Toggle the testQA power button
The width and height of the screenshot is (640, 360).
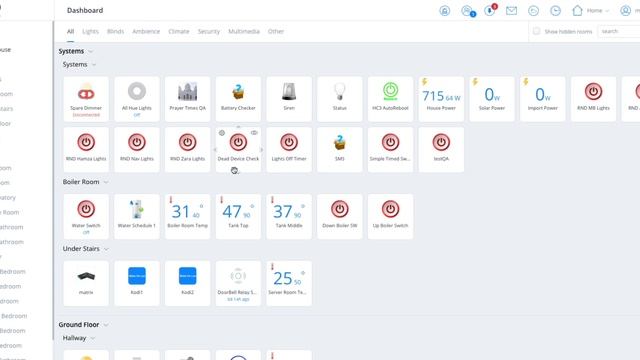tap(441, 142)
